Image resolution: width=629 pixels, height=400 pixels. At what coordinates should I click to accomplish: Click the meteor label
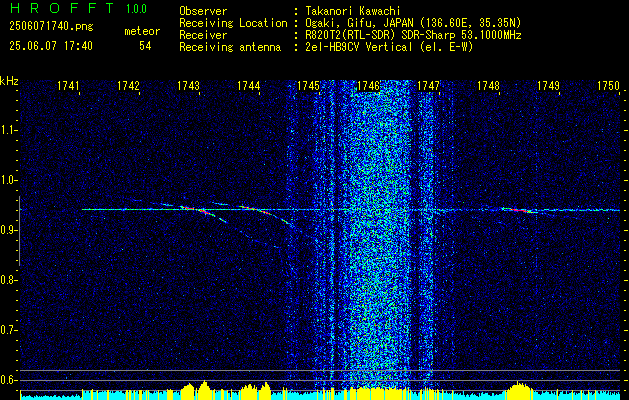click(142, 31)
